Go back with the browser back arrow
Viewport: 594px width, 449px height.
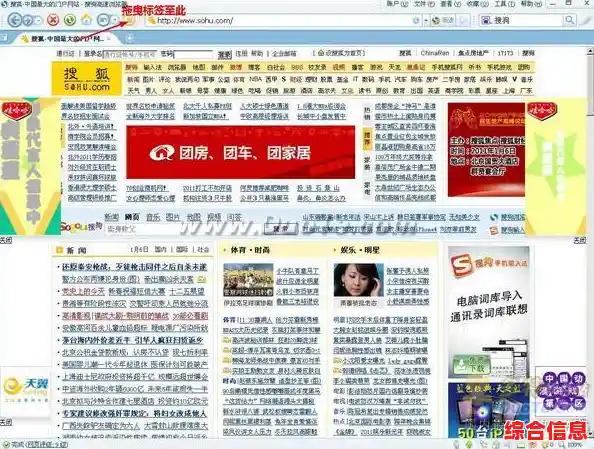click(14, 20)
